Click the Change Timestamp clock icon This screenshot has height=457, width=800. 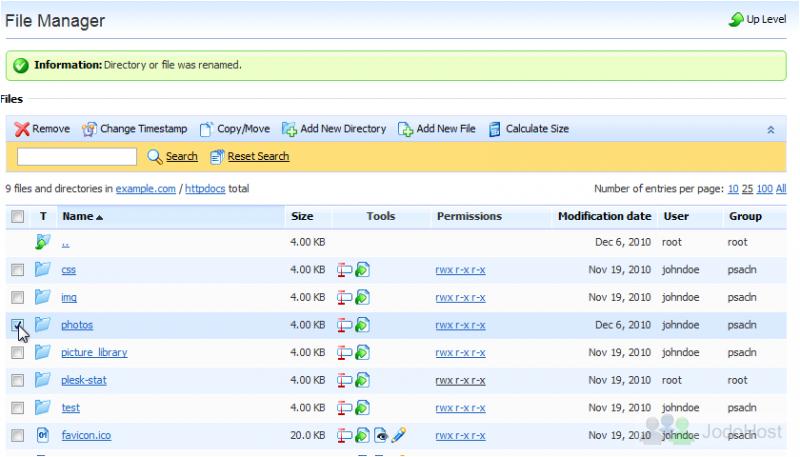(89, 130)
